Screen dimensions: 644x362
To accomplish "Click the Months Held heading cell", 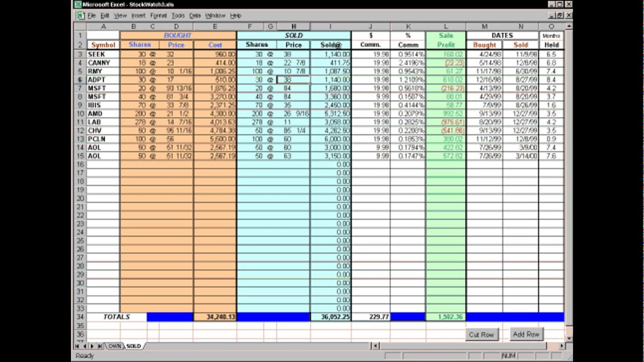I will click(551, 40).
